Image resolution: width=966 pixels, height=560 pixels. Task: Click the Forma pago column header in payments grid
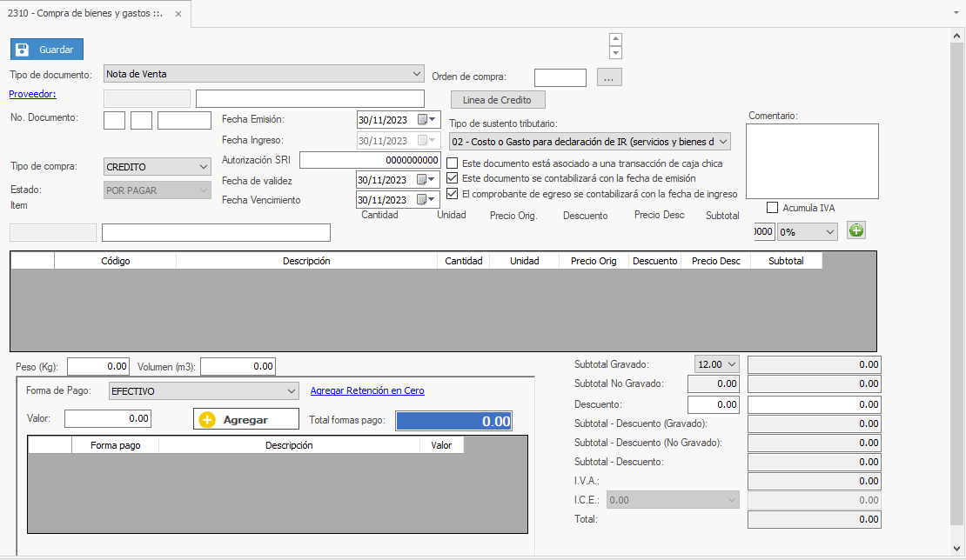115,445
